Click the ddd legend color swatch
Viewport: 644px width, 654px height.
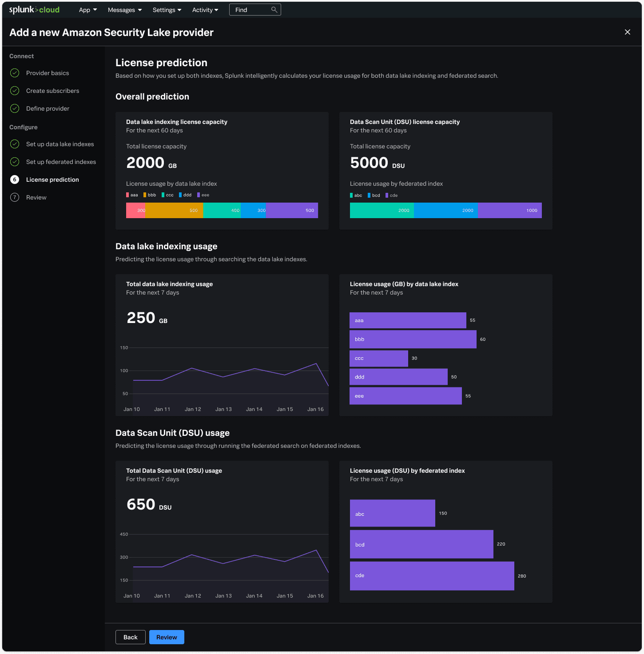tap(180, 195)
